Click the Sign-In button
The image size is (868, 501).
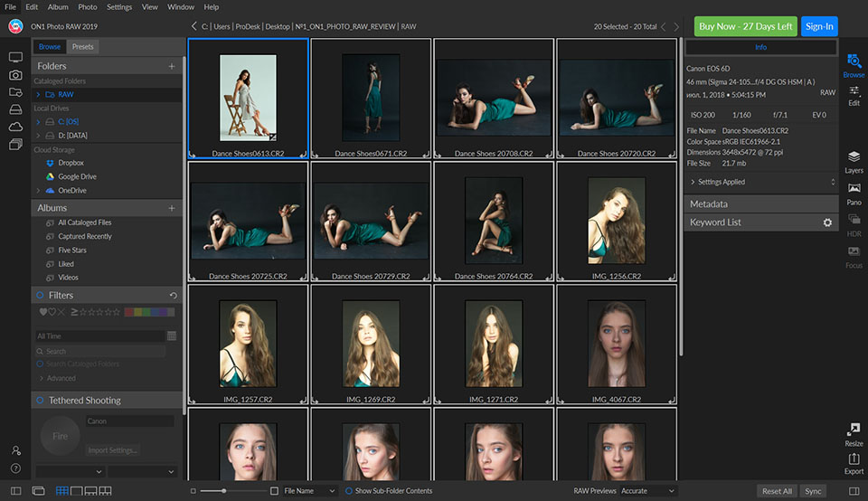[x=819, y=26]
